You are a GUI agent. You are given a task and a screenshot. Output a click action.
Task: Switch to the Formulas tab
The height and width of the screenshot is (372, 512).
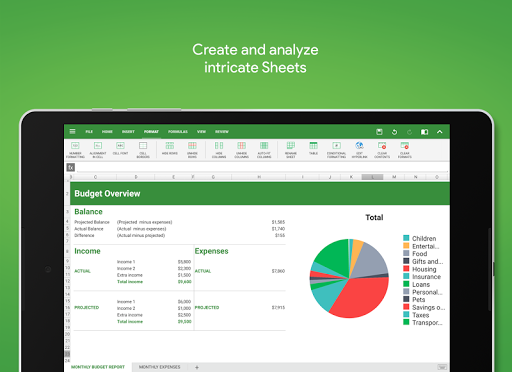coord(178,132)
